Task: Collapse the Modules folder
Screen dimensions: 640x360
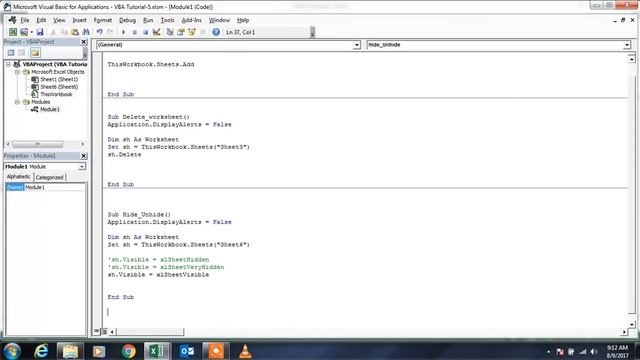Action: coord(17,102)
